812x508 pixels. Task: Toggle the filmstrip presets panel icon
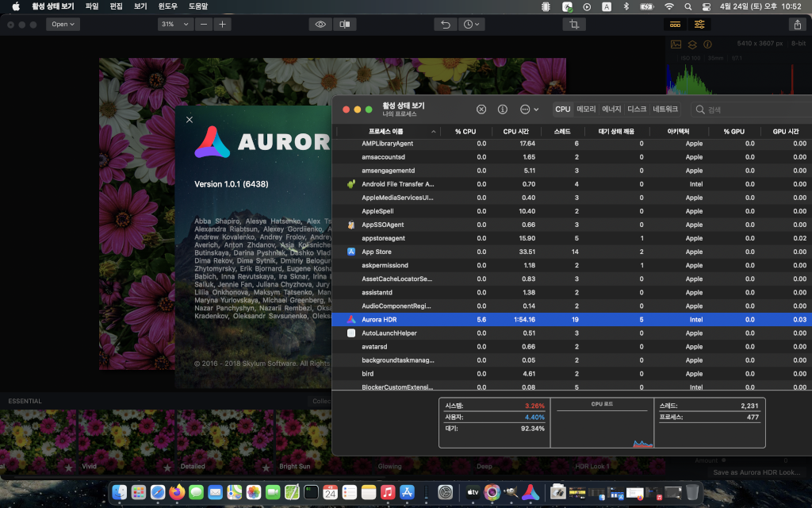tap(676, 25)
